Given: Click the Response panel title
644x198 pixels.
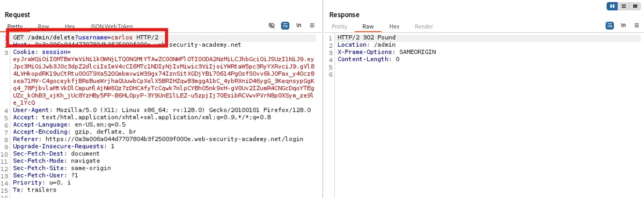Looking at the screenshot, I should [345, 14].
